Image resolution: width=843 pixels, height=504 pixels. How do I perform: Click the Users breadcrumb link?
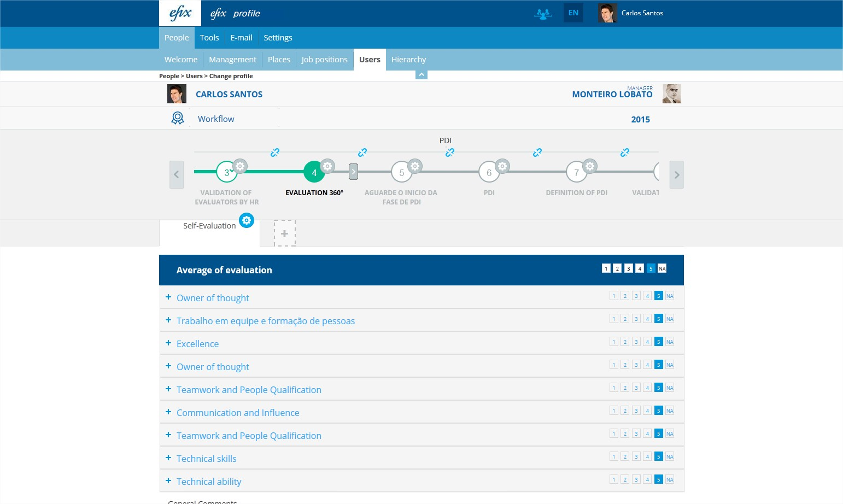(x=194, y=76)
